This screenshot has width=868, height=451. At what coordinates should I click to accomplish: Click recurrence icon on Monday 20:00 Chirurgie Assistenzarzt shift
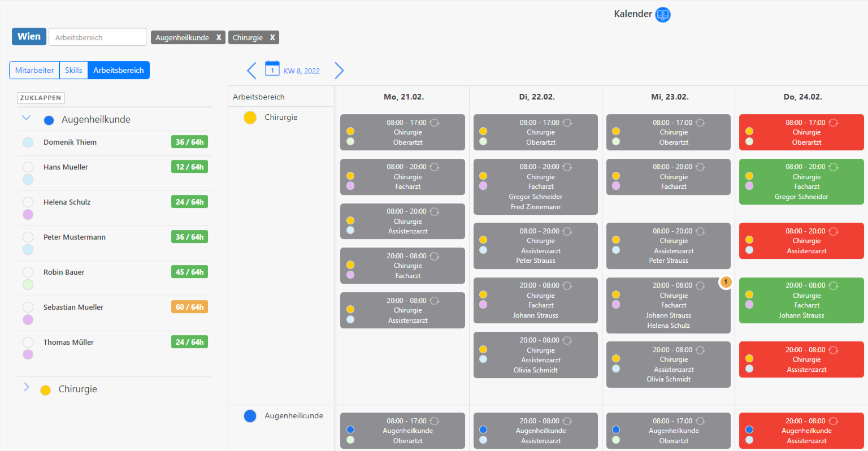[435, 301]
